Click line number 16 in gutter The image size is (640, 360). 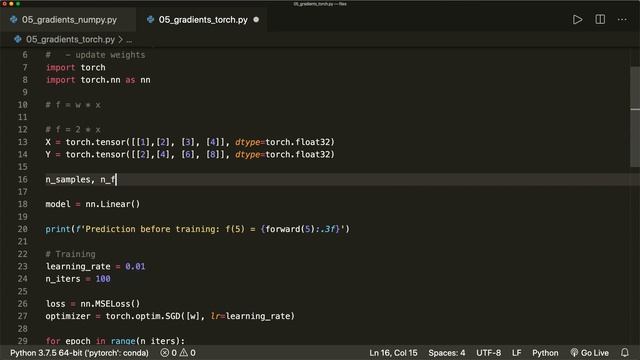point(23,180)
